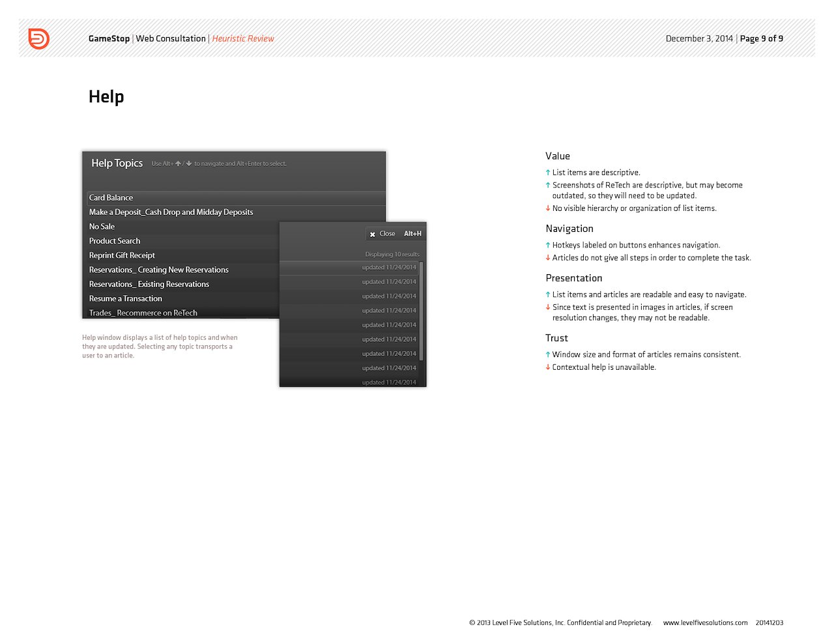The width and height of the screenshot is (834, 644).
Task: Click the up arrow beside Window size and format
Action: [x=548, y=355]
